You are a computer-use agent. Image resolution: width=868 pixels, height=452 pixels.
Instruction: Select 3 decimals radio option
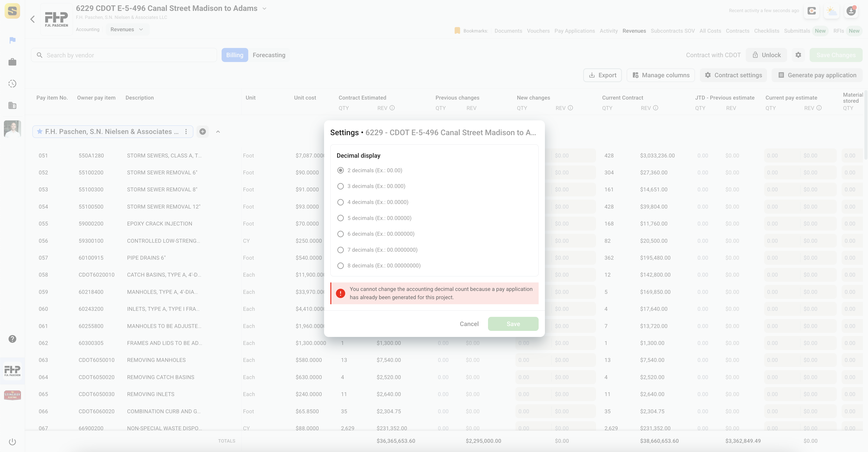341,186
